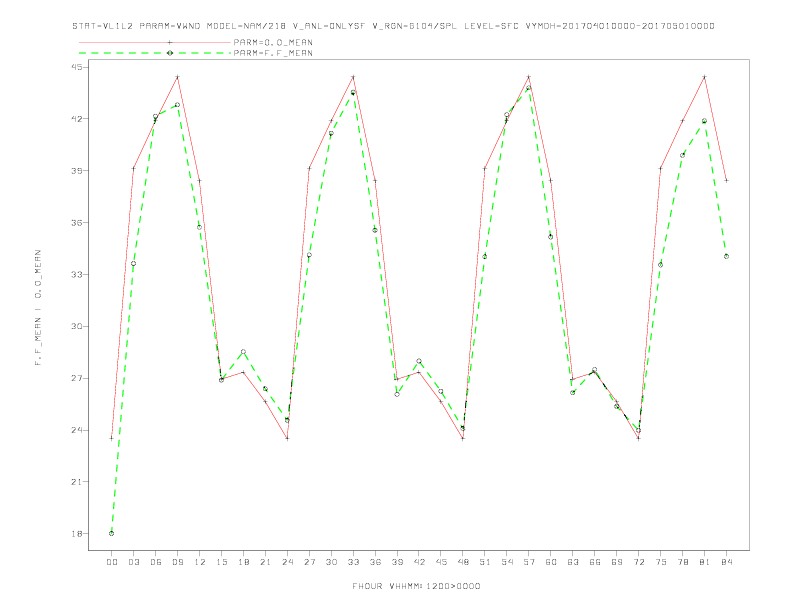792x612 pixels.
Task: Click x-axis forecast hour label 66
Action: [595, 562]
